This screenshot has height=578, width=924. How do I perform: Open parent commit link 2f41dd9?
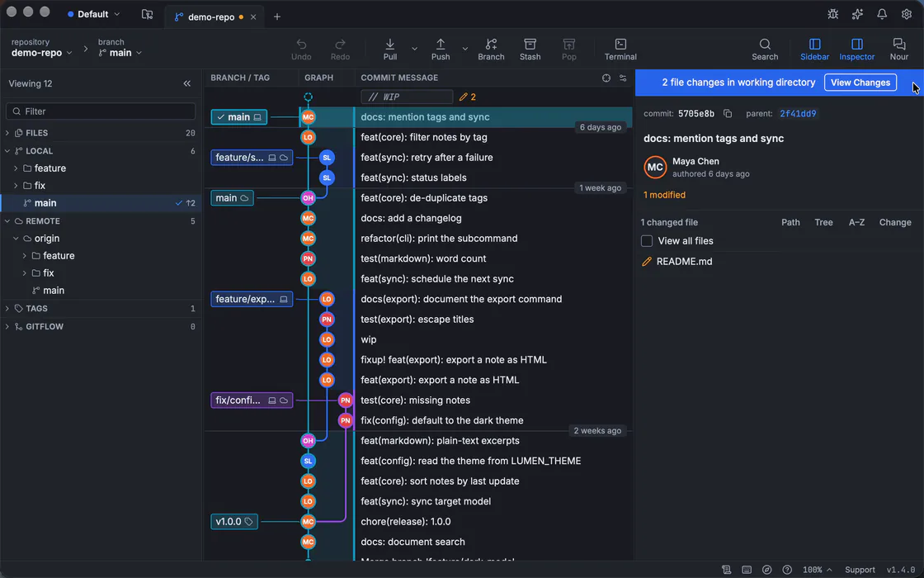click(x=798, y=113)
